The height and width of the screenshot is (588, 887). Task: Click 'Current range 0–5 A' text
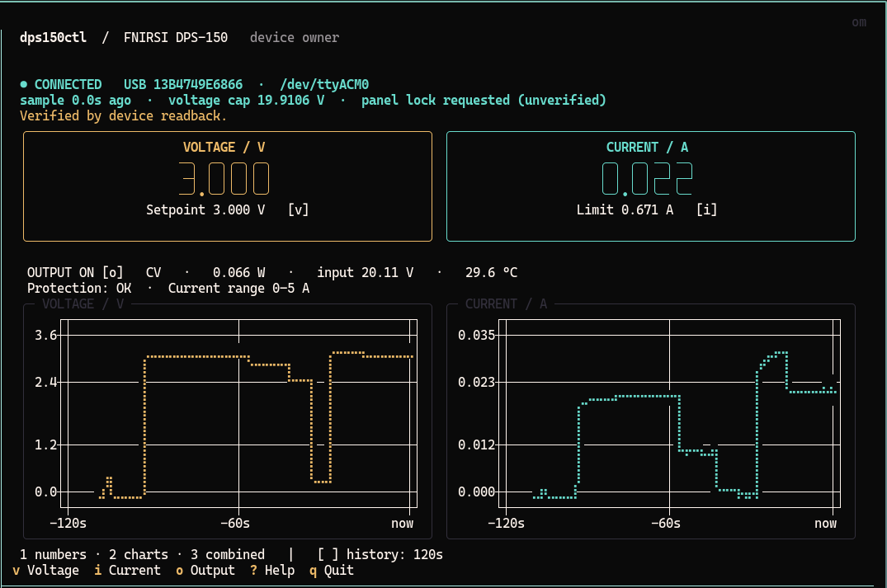click(238, 289)
